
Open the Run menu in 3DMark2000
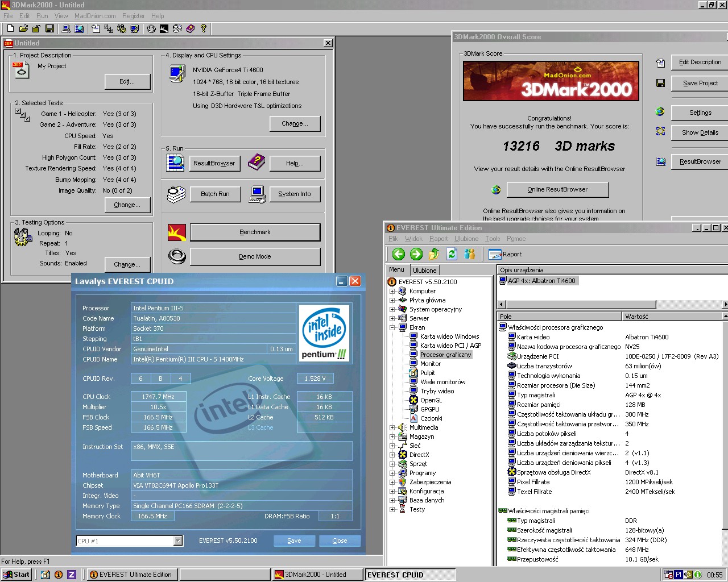pos(42,16)
